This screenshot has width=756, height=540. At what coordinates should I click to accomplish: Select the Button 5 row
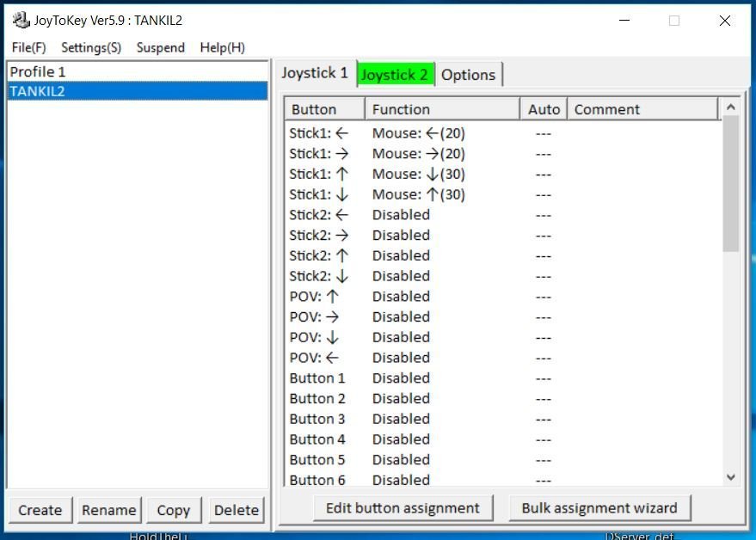[x=503, y=460]
